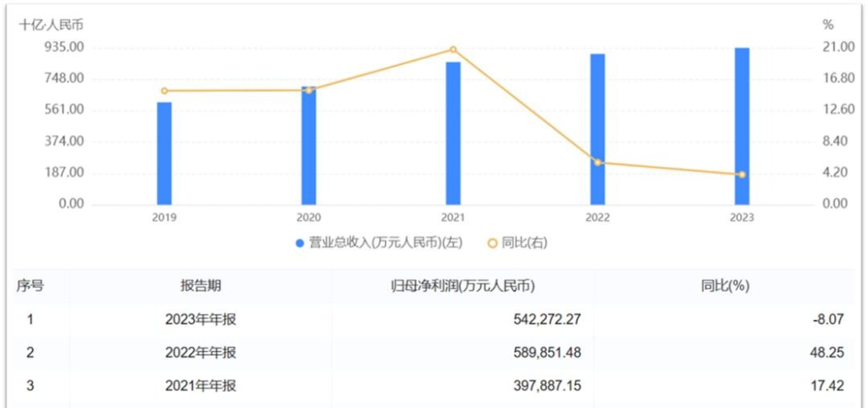Viewport: 868px width, 408px height.
Task: Select the 2023 year-over-year line point
Action: (x=742, y=175)
